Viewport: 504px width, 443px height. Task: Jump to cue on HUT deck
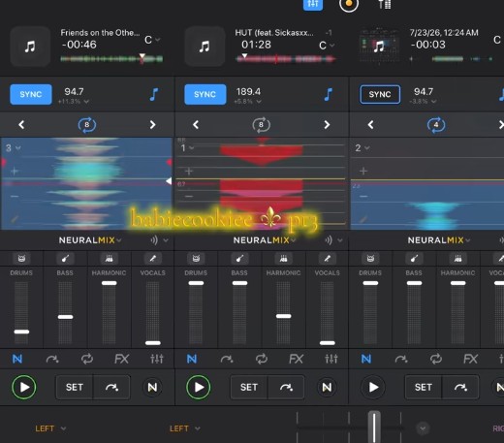[286, 387]
